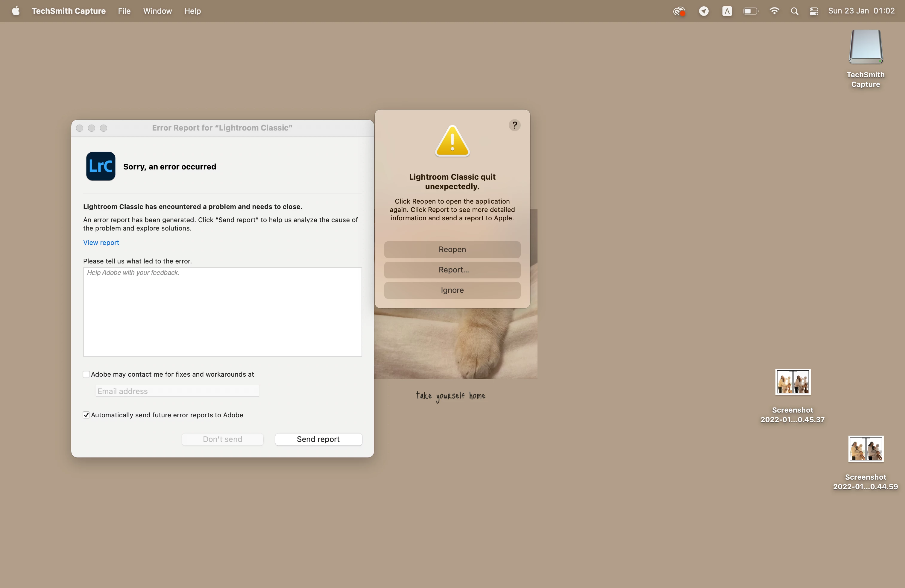Open the File menu
Image resolution: width=905 pixels, height=588 pixels.
(x=124, y=11)
